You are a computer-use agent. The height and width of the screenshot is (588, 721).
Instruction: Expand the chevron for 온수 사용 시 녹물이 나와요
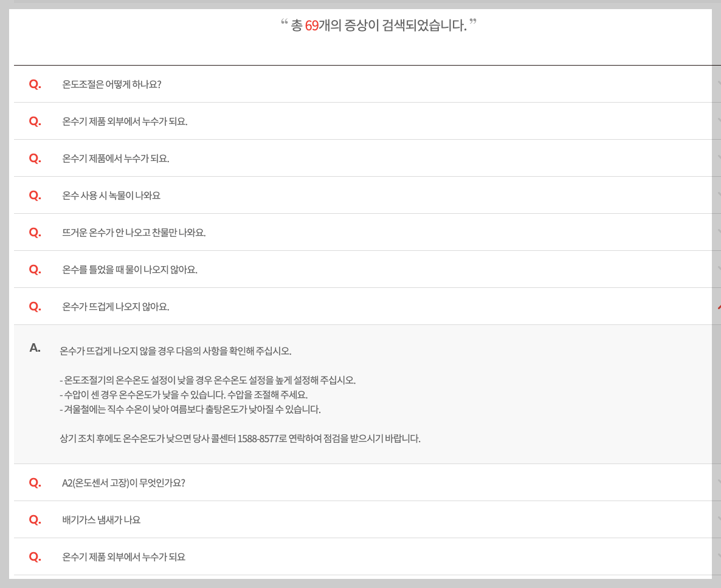[717, 195]
